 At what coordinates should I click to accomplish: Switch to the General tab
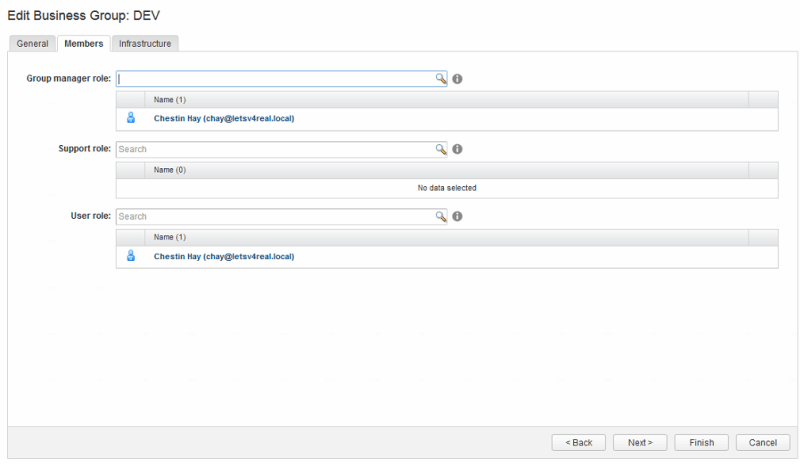(x=32, y=44)
